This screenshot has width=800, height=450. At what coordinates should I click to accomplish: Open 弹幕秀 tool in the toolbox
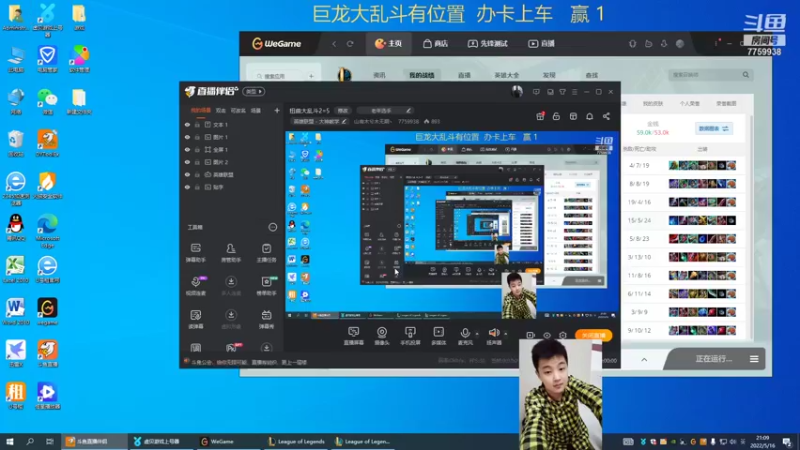[266, 319]
